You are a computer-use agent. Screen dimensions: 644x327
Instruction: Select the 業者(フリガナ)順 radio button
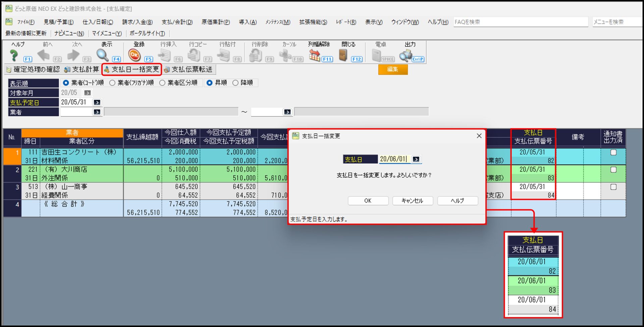[x=112, y=83]
